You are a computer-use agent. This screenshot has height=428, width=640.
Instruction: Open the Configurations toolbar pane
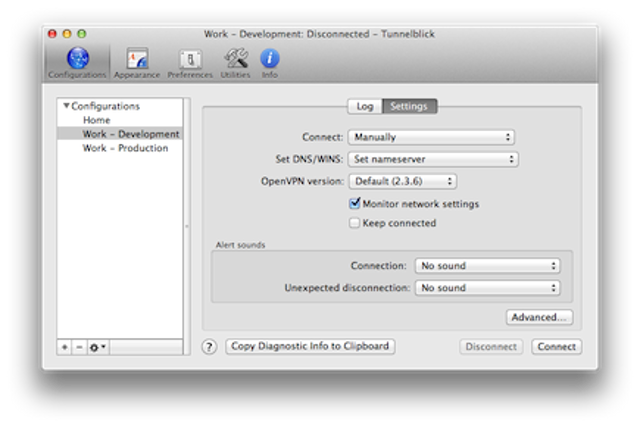pos(77,63)
